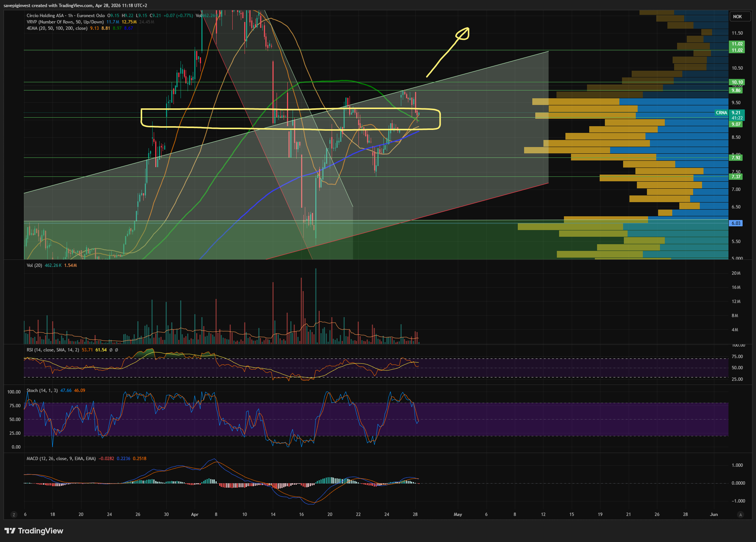The width and height of the screenshot is (756, 542).
Task: Open the 4EMA indicator legend entry
Action: [57, 28]
